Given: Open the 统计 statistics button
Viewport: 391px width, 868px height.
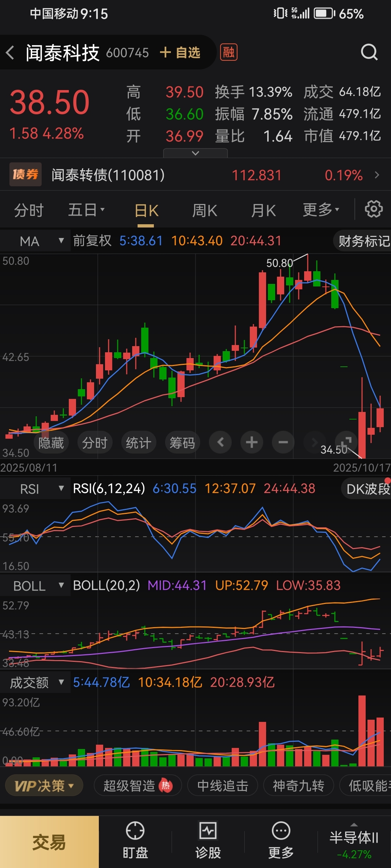Looking at the screenshot, I should pos(138,442).
